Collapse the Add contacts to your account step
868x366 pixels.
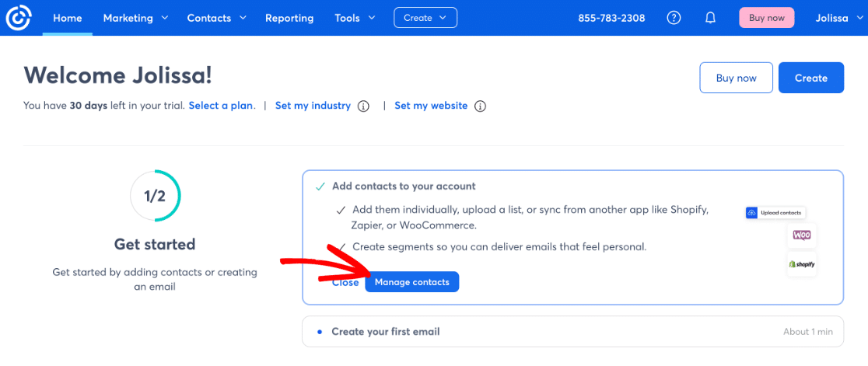[404, 186]
